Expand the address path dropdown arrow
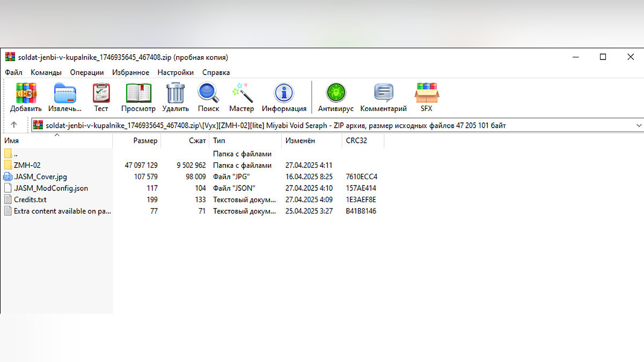The image size is (644, 362). coord(639,125)
